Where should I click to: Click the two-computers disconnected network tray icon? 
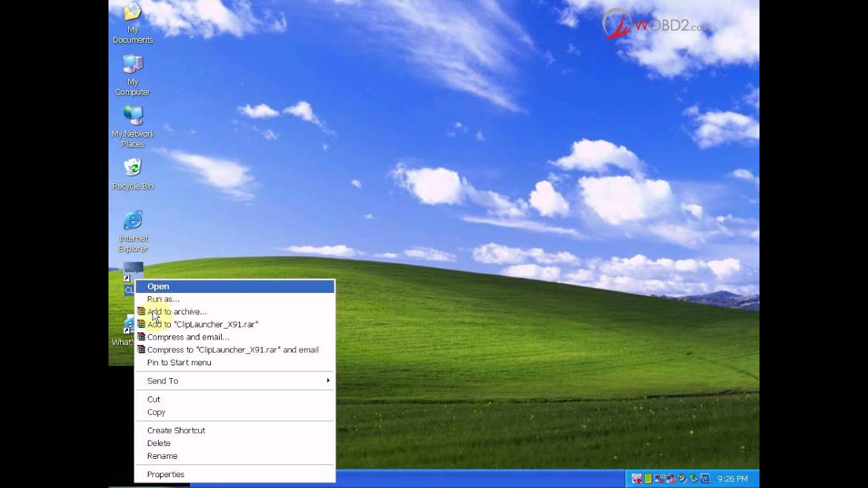pyautogui.click(x=671, y=479)
